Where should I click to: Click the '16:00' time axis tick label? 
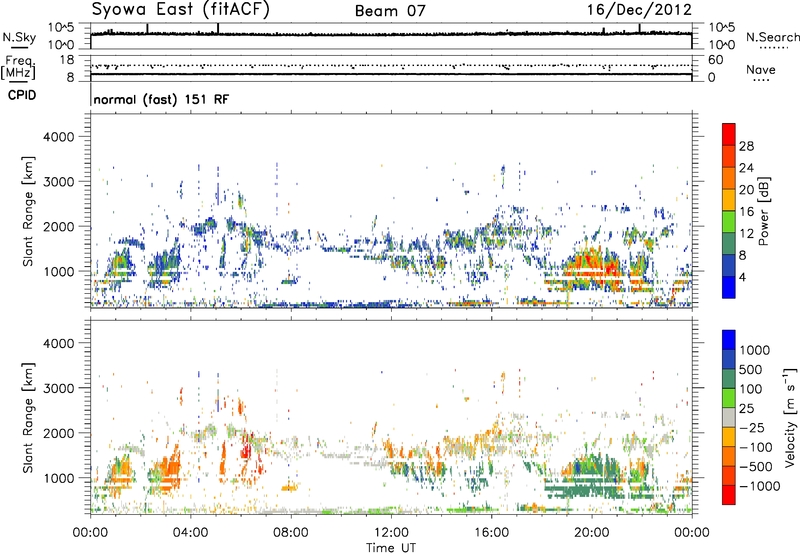point(492,533)
